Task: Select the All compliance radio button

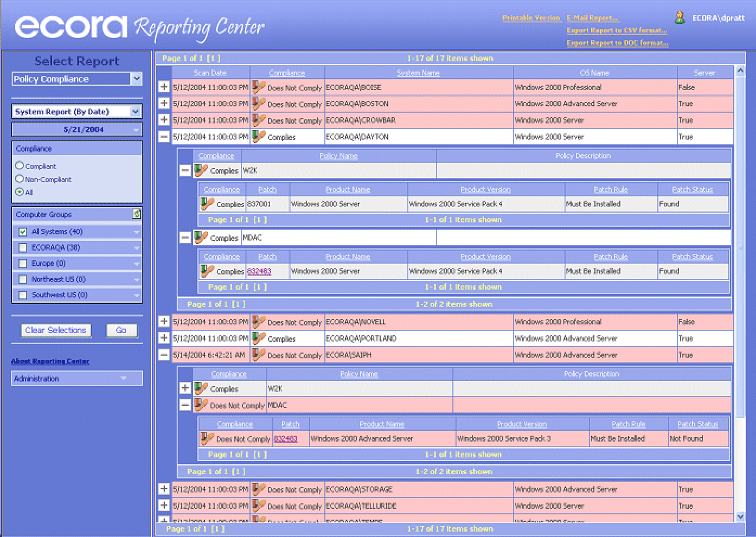Action: [20, 191]
